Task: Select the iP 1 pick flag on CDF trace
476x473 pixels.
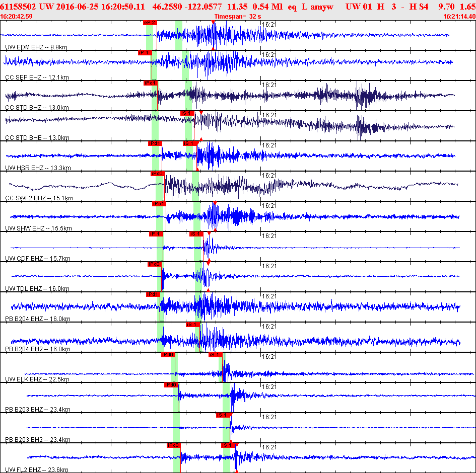Action: coord(156,234)
